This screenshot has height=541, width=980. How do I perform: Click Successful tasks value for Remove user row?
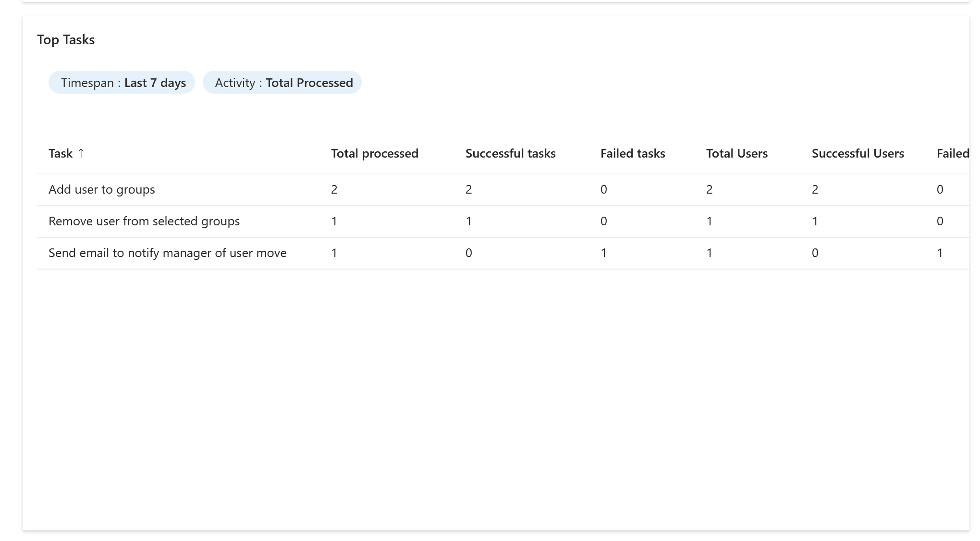(x=469, y=221)
